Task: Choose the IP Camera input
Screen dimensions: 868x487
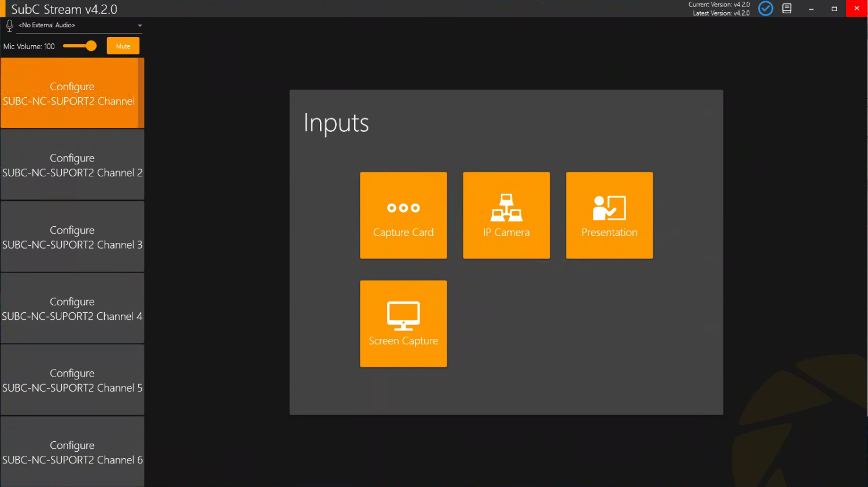Action: pyautogui.click(x=506, y=215)
